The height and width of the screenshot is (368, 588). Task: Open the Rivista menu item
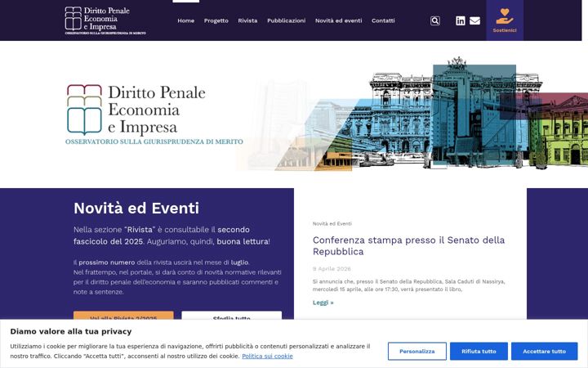point(247,20)
